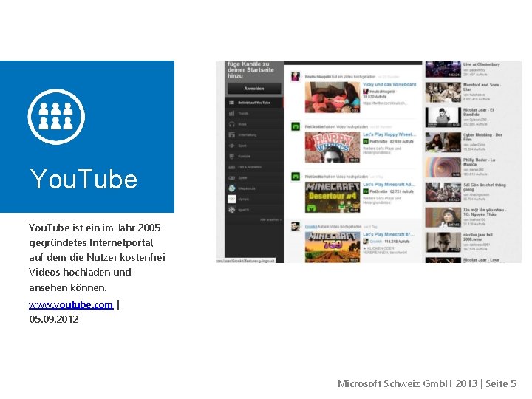Click the 'nicolas jaar fall 2008.wmv' title
Screen dimensions: 532x399
click(478, 237)
